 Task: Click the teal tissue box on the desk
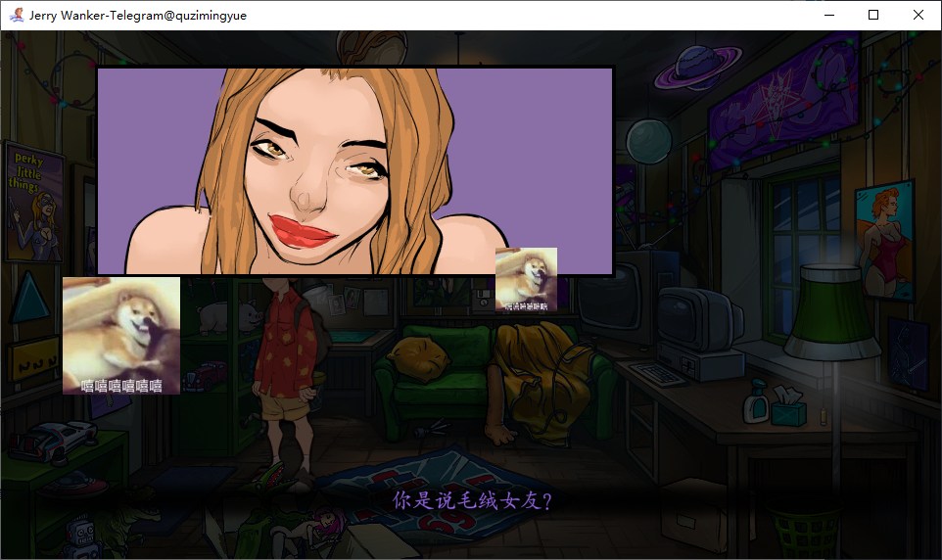click(x=786, y=405)
